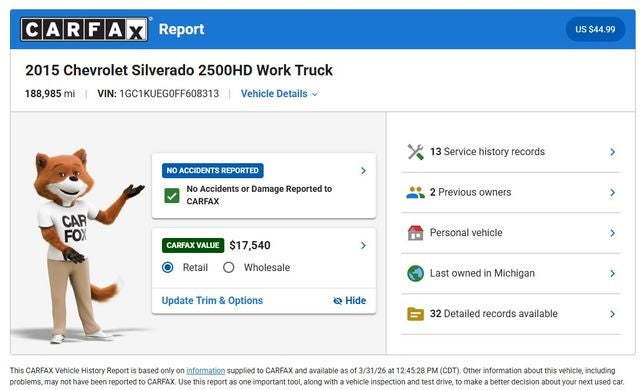Expand Detailed records available chevron

(612, 314)
